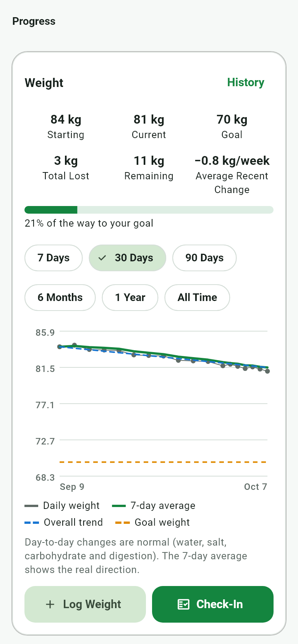This screenshot has height=644, width=298.
Task: Switch chart to 1 Year range
Action: point(130,298)
